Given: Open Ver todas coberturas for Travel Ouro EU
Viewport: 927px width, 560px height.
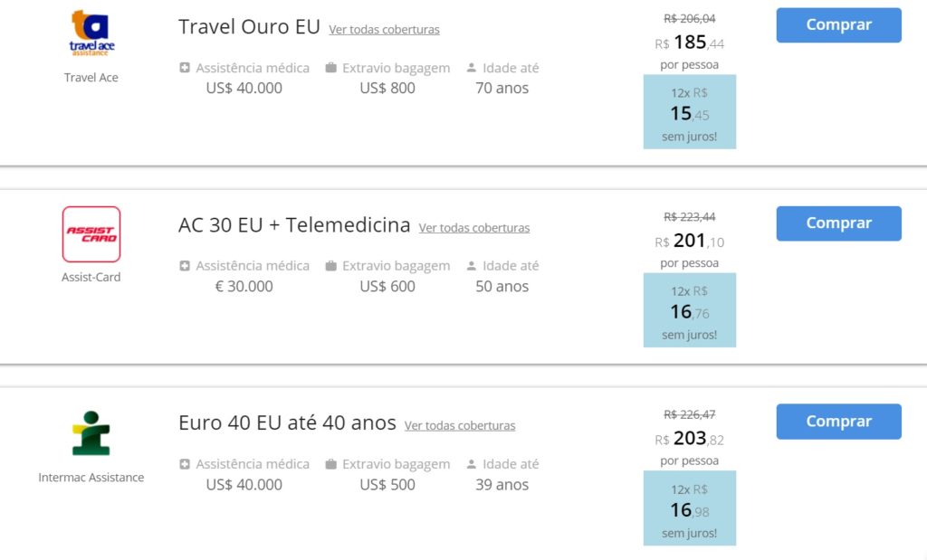Looking at the screenshot, I should coord(384,30).
